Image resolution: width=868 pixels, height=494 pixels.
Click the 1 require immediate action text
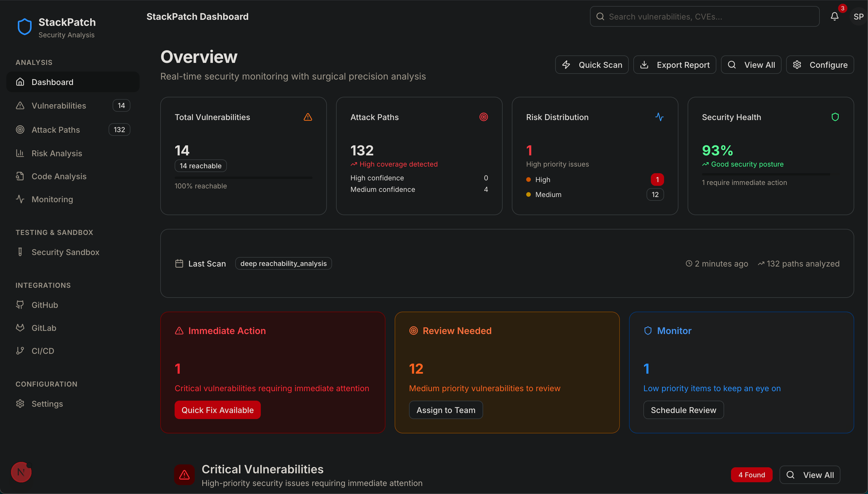pyautogui.click(x=744, y=183)
